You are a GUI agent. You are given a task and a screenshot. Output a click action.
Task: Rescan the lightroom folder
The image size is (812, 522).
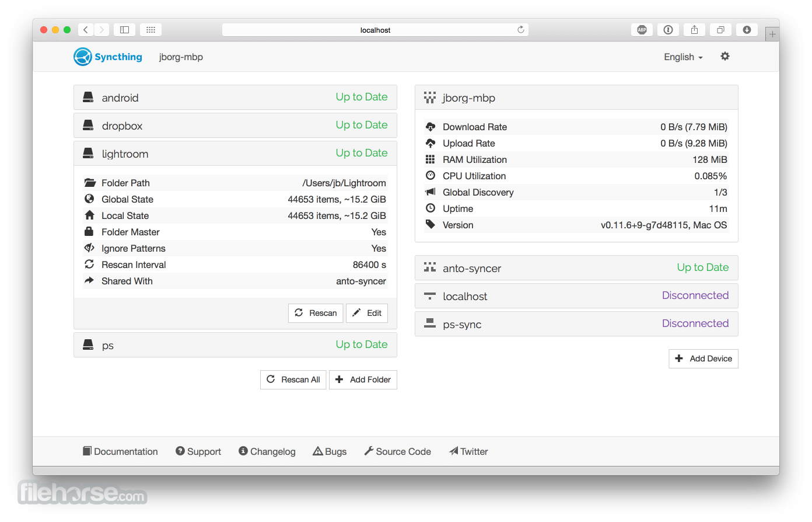316,313
